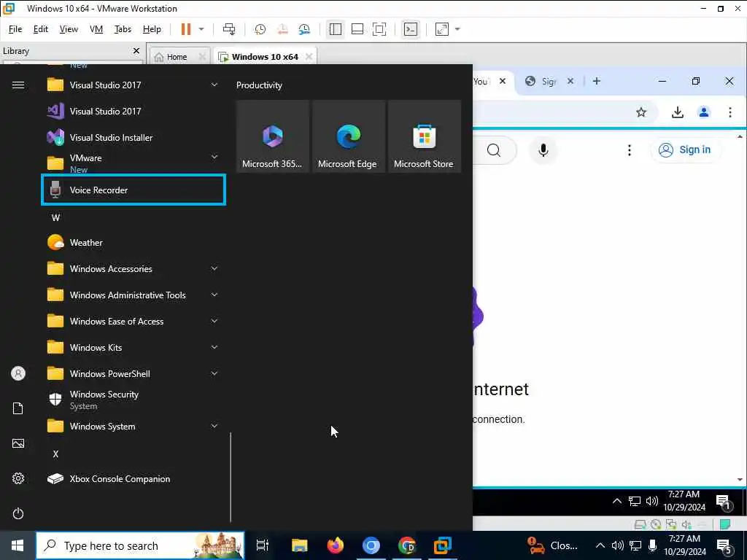747x560 pixels.
Task: Open Visual Studio Installer
Action: 133,137
